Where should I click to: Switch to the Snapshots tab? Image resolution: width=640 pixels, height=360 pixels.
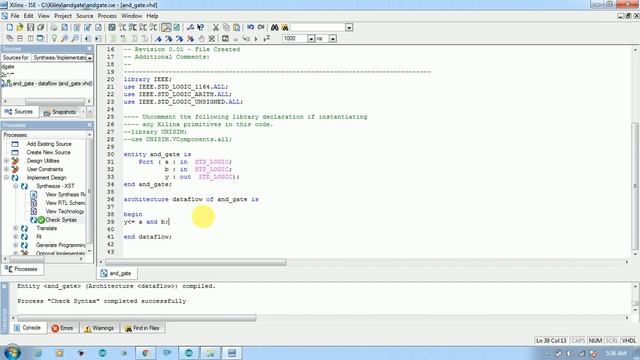pos(60,112)
